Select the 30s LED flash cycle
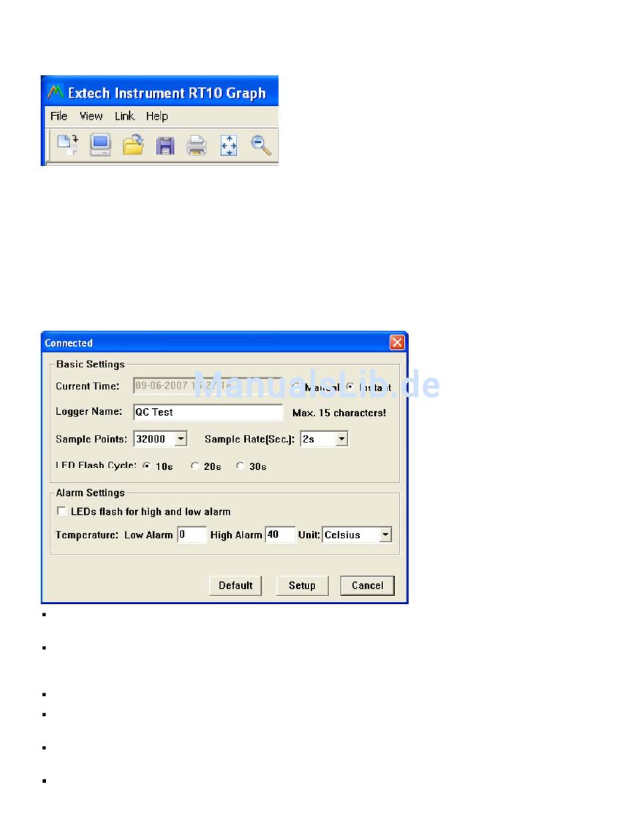 click(x=240, y=466)
